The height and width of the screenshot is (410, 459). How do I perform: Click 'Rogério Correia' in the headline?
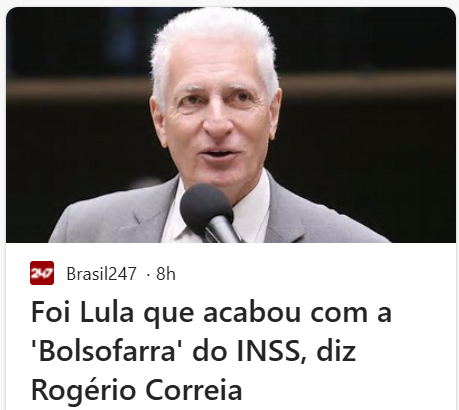pos(137,390)
